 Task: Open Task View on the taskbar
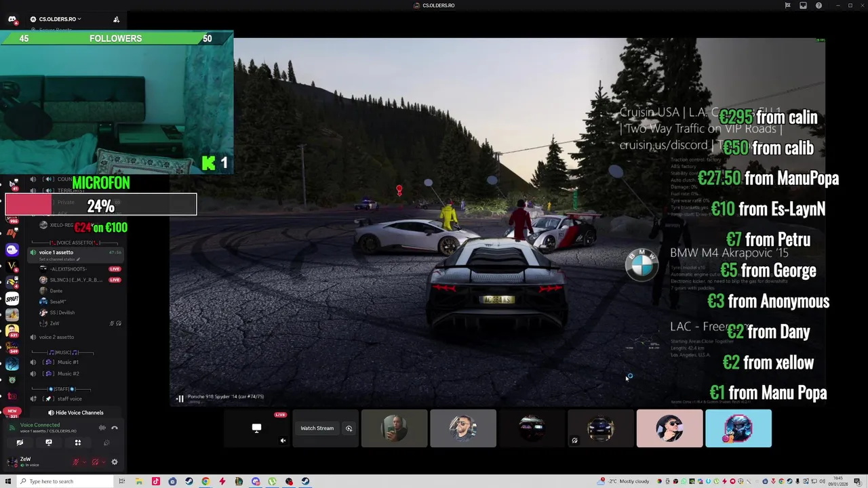122,481
